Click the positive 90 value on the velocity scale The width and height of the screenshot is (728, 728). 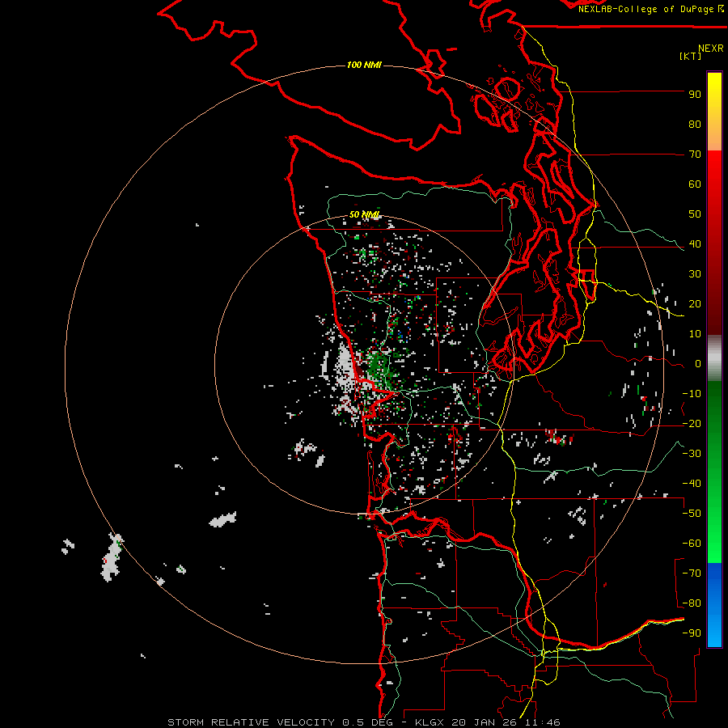pyautogui.click(x=695, y=95)
